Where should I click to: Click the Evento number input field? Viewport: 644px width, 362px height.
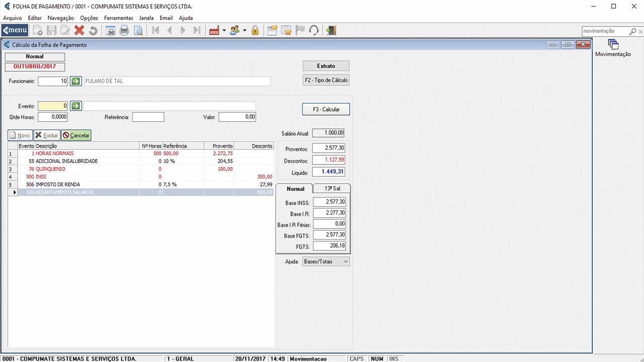point(53,106)
